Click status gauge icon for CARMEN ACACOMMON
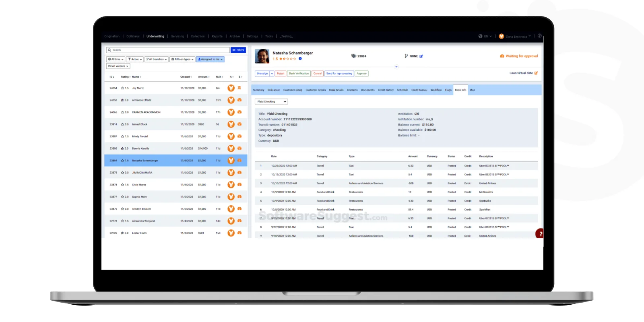Image resolution: width=644 pixels, height=322 pixels. click(x=239, y=112)
